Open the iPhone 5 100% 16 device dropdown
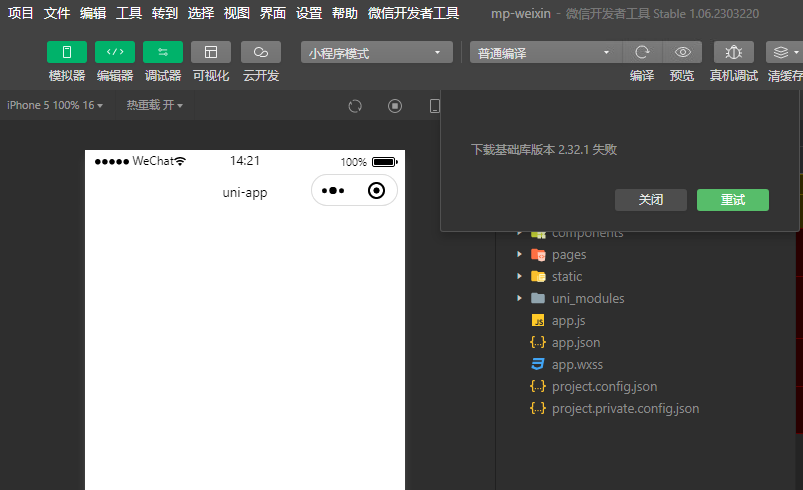This screenshot has width=803, height=490. 55,105
